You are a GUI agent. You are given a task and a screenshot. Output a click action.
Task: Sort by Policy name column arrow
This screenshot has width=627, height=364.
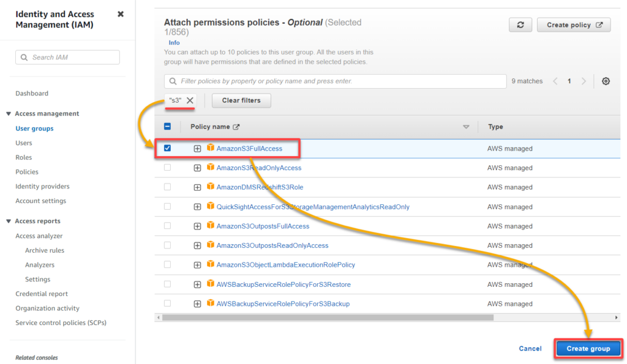[466, 127]
